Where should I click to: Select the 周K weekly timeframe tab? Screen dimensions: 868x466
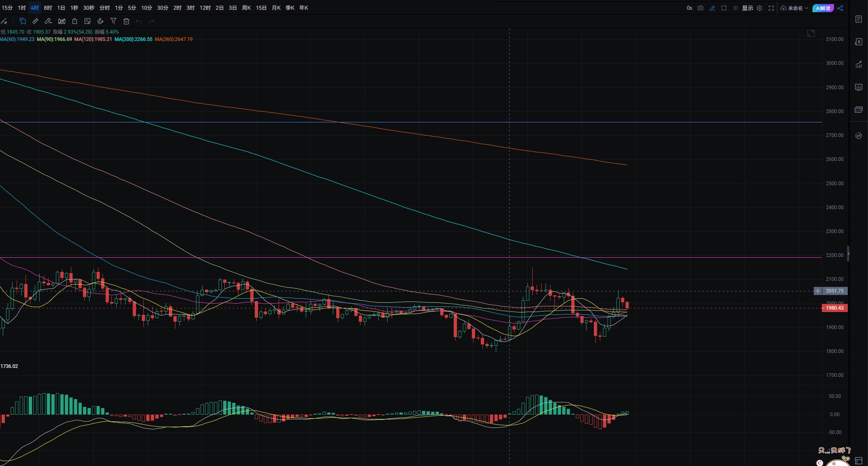tap(246, 8)
